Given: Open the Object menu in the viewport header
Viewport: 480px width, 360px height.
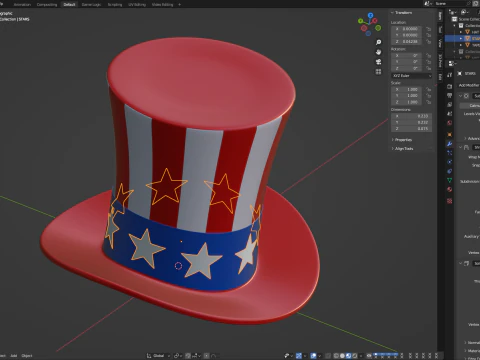Looking at the screenshot, I should tap(27, 356).
